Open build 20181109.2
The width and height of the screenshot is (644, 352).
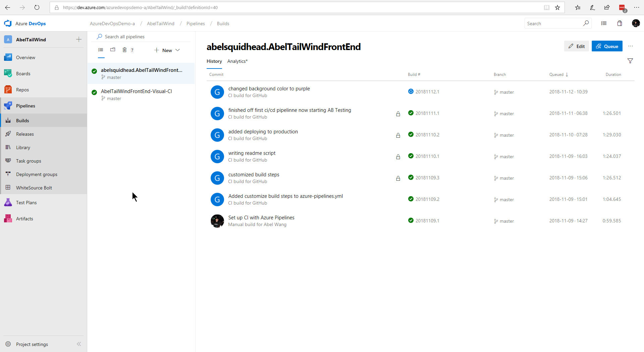pyautogui.click(x=427, y=199)
